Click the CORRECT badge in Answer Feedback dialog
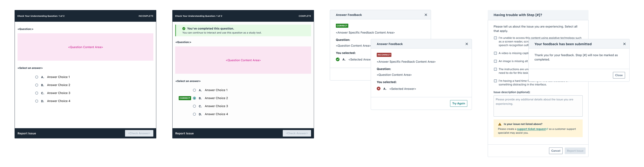This screenshot has width=644, height=167. tap(342, 26)
